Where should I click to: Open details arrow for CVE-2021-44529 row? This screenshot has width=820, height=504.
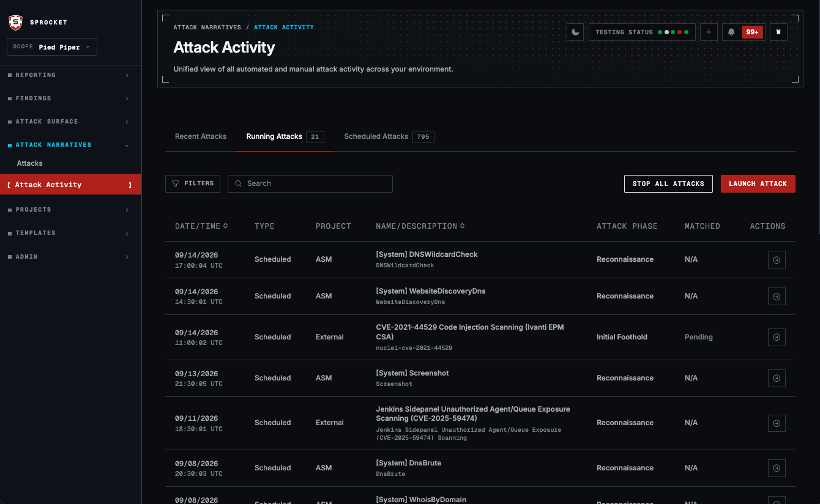[777, 337]
